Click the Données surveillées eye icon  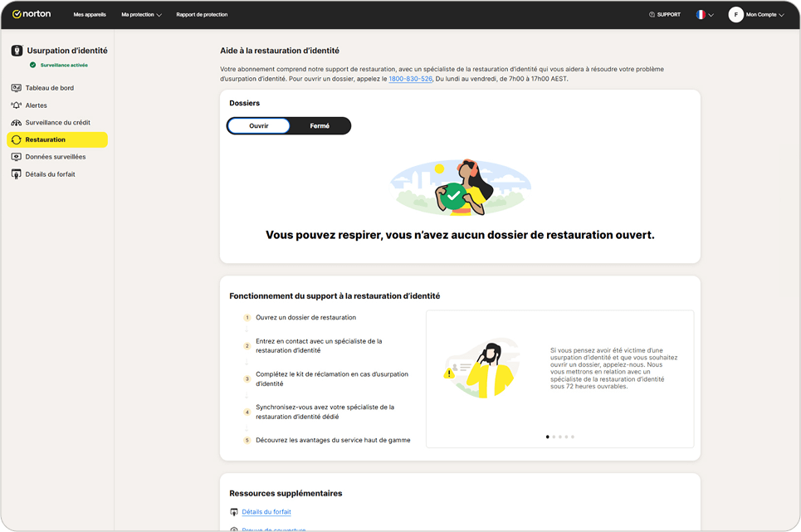17,157
